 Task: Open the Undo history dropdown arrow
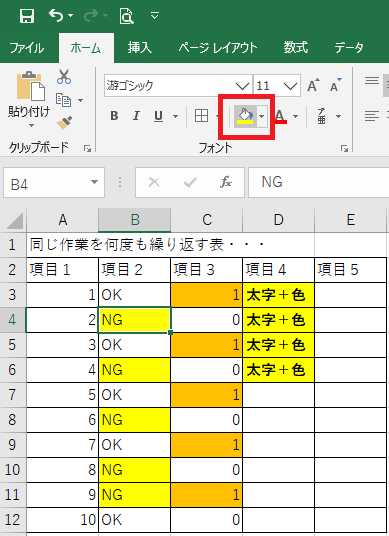pyautogui.click(x=70, y=15)
